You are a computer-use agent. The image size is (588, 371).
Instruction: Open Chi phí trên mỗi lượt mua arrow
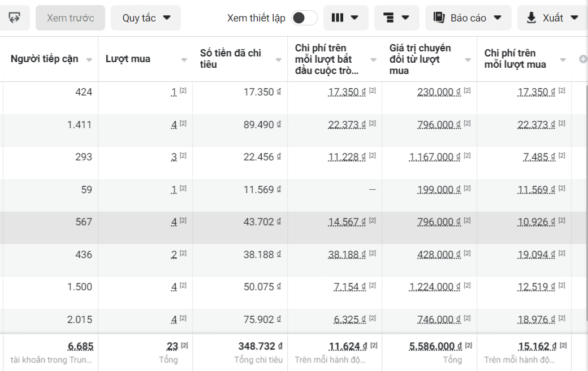tap(563, 60)
